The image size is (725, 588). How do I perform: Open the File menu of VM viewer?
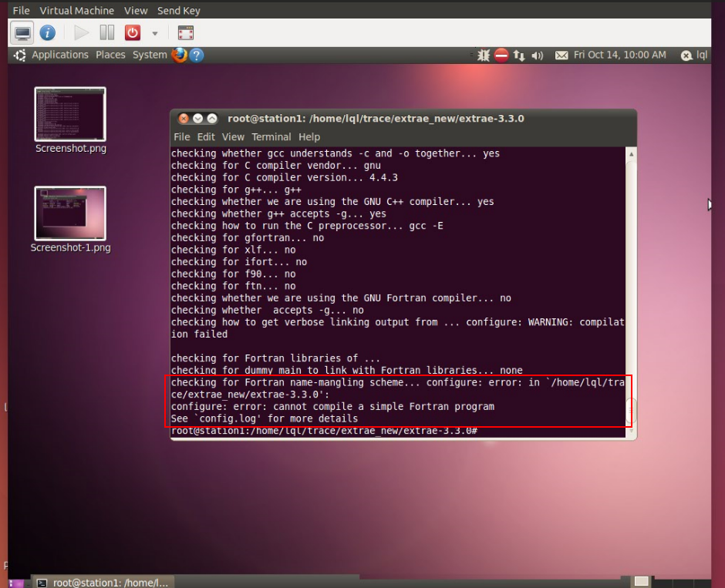pyautogui.click(x=22, y=10)
